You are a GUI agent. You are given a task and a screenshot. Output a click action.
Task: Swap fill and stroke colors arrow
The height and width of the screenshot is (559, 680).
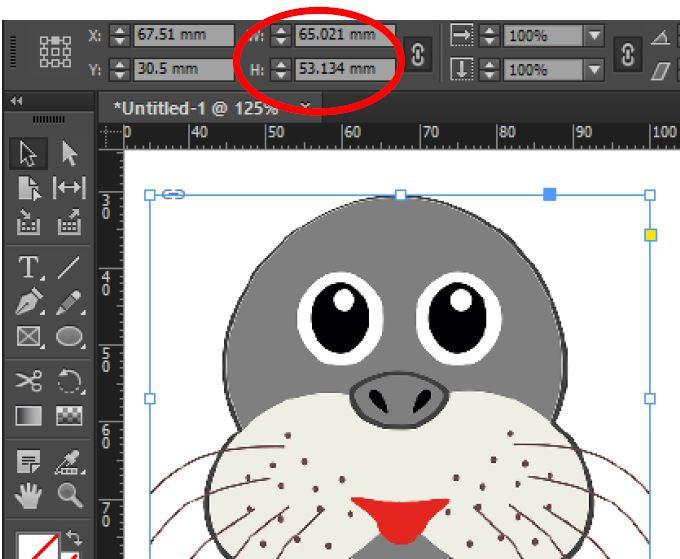click(74, 538)
